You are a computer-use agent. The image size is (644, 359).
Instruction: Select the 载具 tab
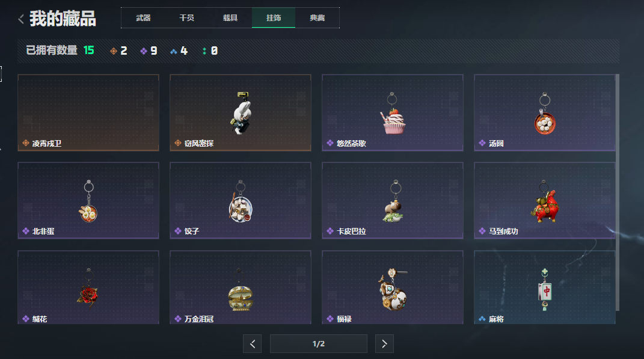(x=230, y=17)
